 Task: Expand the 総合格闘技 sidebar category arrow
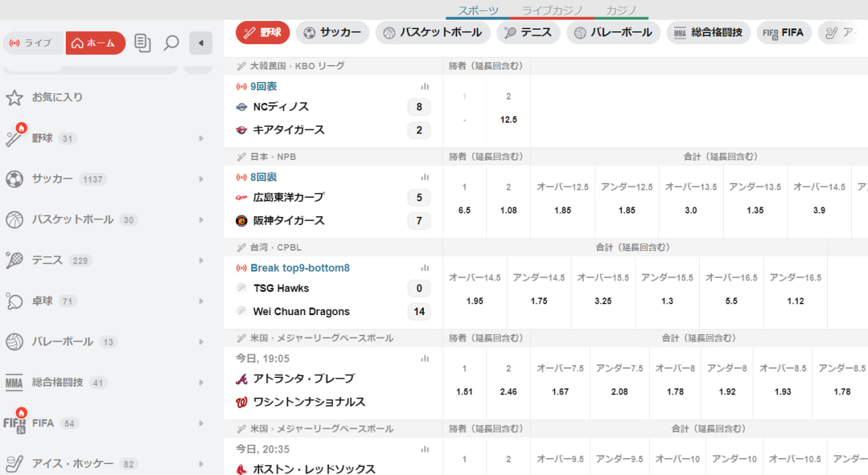[201, 382]
